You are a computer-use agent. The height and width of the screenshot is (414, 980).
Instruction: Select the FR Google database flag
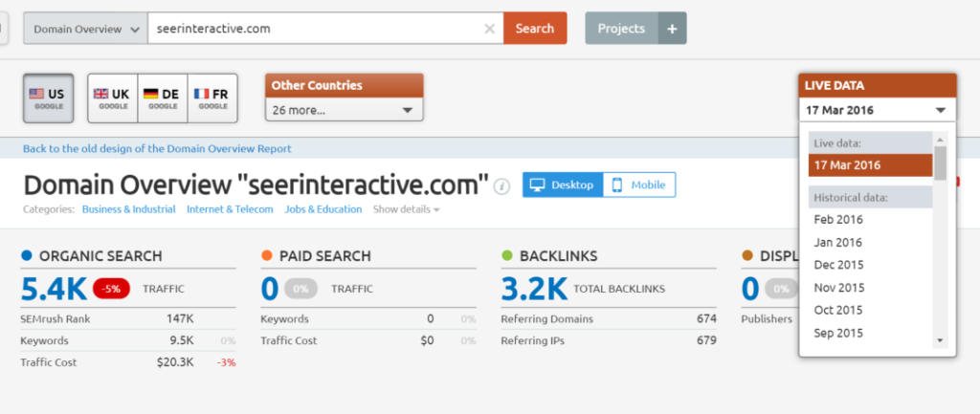tap(212, 98)
